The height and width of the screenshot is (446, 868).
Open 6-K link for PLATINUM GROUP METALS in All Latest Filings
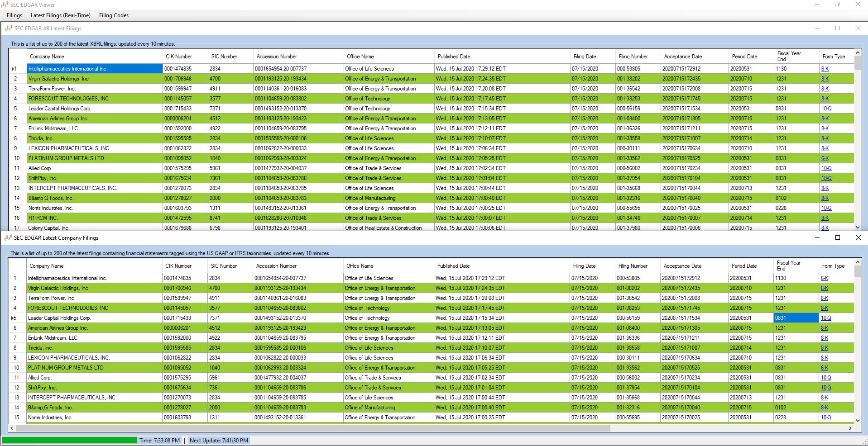(825, 158)
